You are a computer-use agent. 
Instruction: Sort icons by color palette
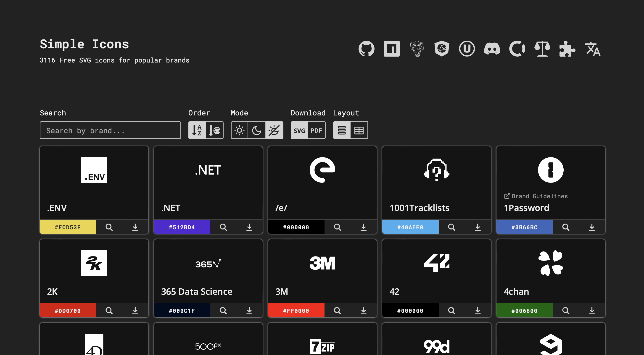[x=214, y=130]
